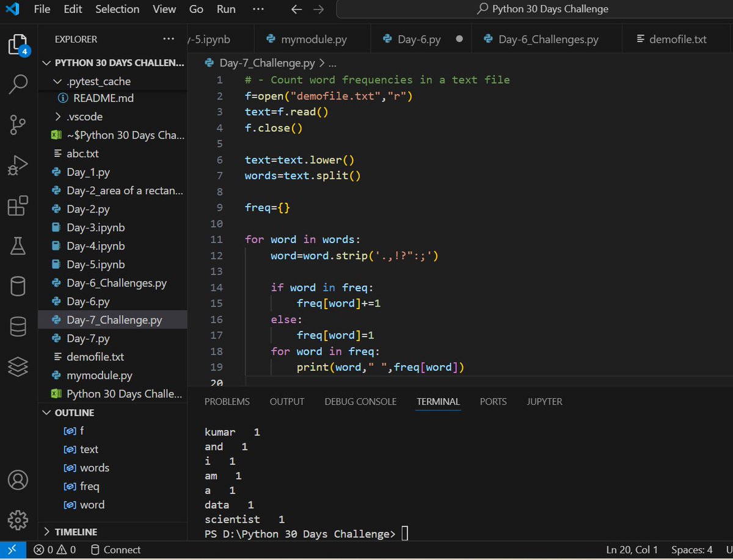This screenshot has height=560, width=733.
Task: Click the Python icon in Day-7_Challenge.py breadcrumb
Action: coord(210,62)
